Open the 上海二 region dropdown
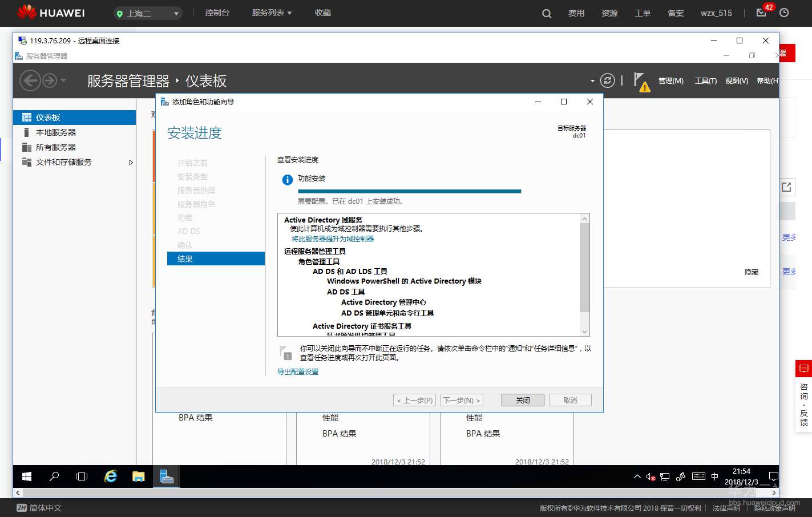Image resolution: width=812 pixels, height=517 pixels. pyautogui.click(x=147, y=13)
